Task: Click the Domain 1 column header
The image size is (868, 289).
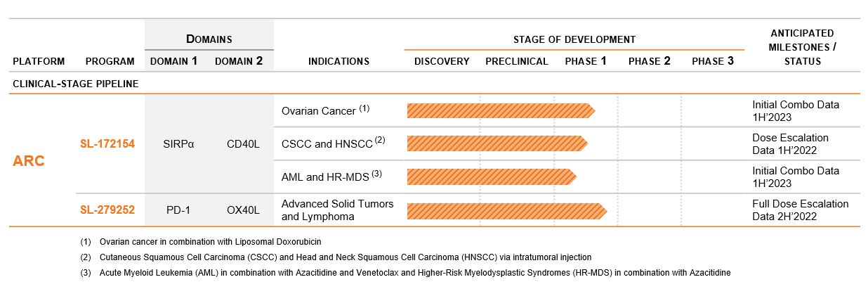Action: point(173,61)
